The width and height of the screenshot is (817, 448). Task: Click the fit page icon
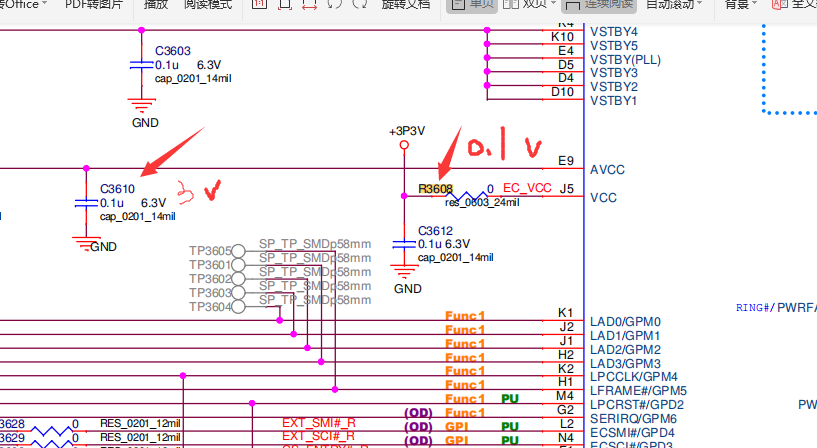pyautogui.click(x=284, y=5)
